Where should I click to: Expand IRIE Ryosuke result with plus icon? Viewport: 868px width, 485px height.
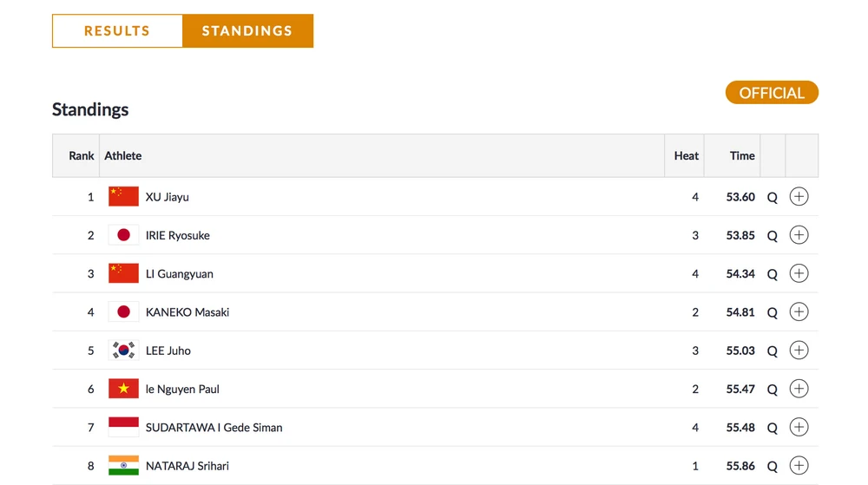pos(799,235)
